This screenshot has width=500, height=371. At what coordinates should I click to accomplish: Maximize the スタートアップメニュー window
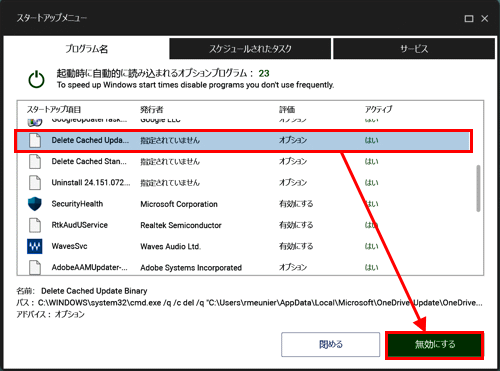(469, 19)
